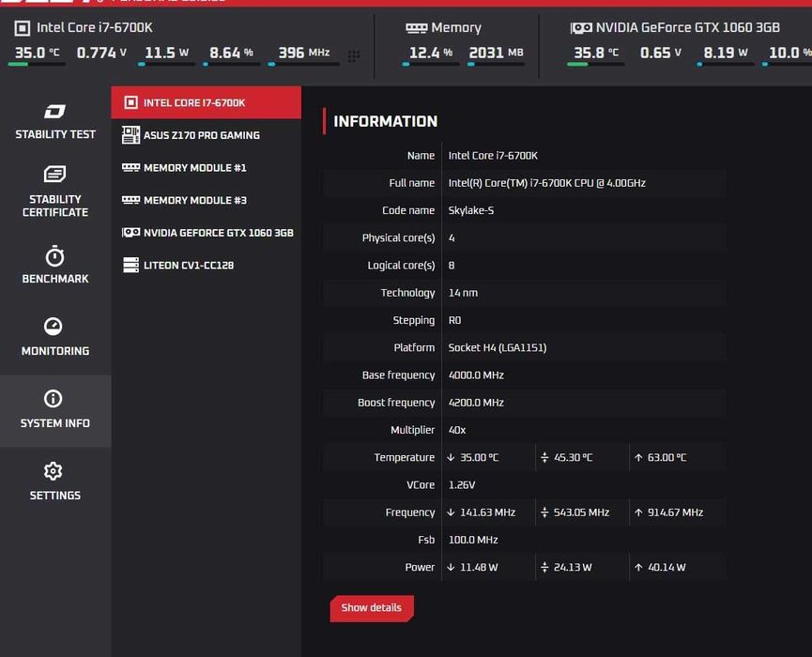This screenshot has height=657, width=812.
Task: Open the Monitoring gauge icon
Action: 54,327
